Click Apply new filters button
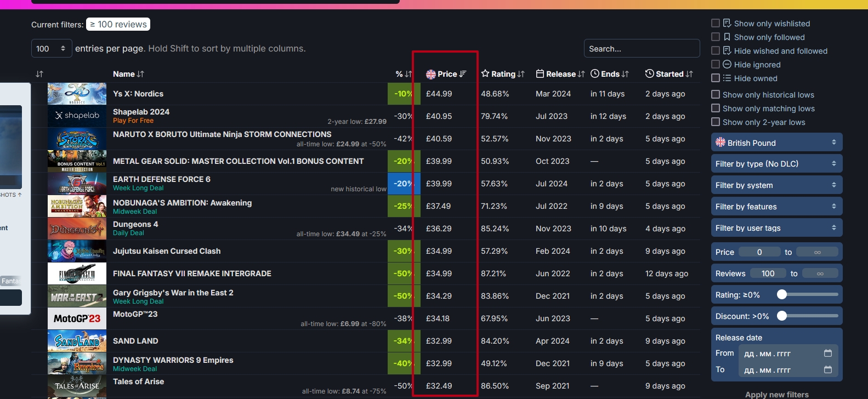868x399 pixels. [x=776, y=394]
